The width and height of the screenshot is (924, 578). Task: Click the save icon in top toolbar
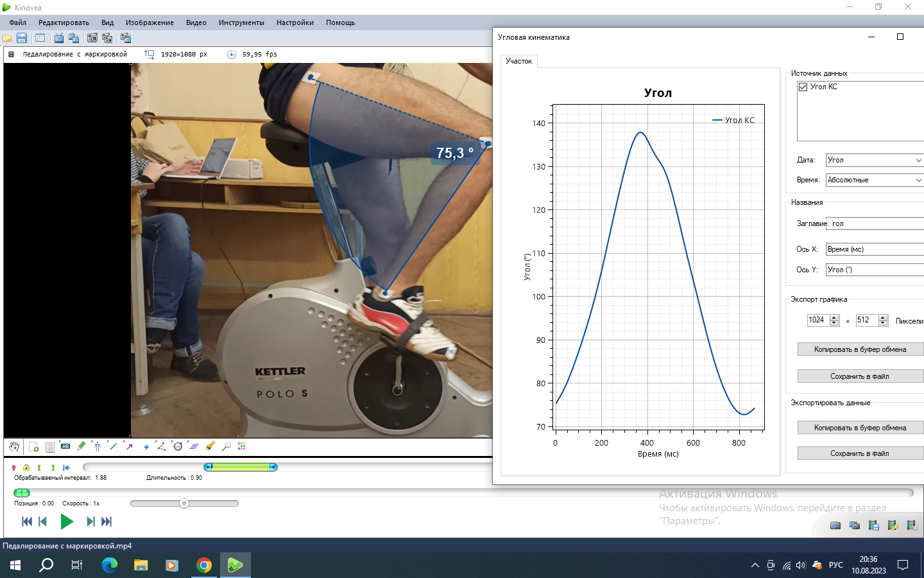pyautogui.click(x=22, y=38)
